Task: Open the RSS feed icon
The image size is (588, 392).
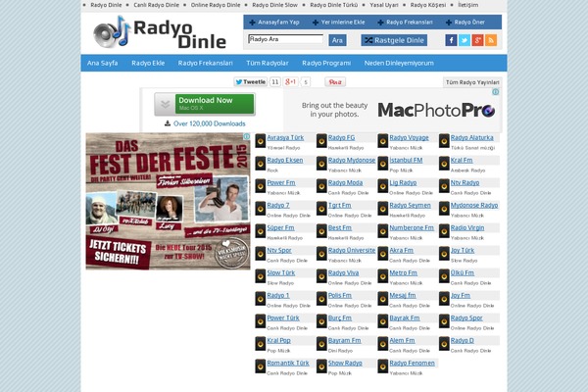Action: pyautogui.click(x=491, y=40)
